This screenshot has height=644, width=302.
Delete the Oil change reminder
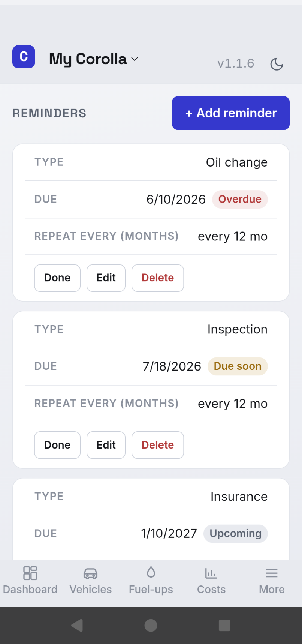tap(158, 278)
